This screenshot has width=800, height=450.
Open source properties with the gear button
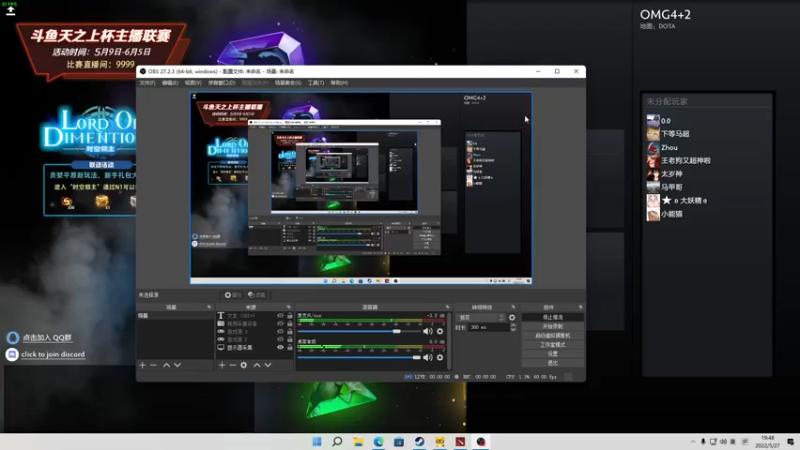233,295
